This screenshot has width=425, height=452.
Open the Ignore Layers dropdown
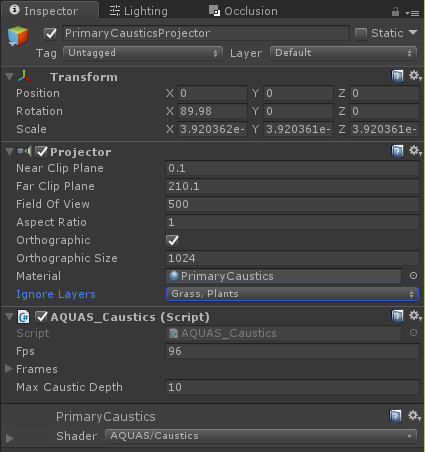tap(292, 294)
